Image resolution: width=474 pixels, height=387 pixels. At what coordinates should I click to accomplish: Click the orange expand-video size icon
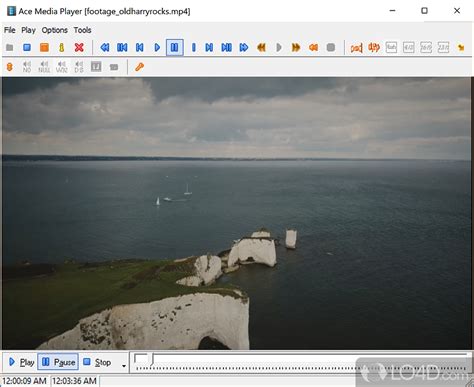click(x=374, y=48)
